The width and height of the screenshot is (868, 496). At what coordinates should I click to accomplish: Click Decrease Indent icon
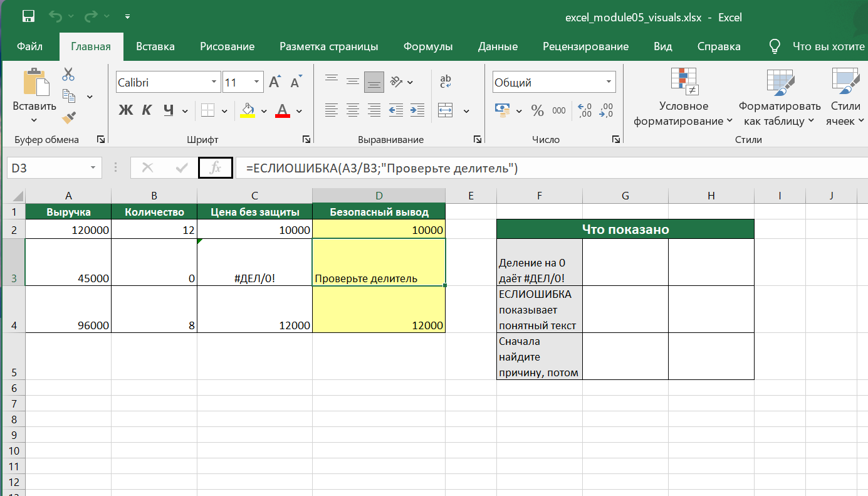pos(396,110)
